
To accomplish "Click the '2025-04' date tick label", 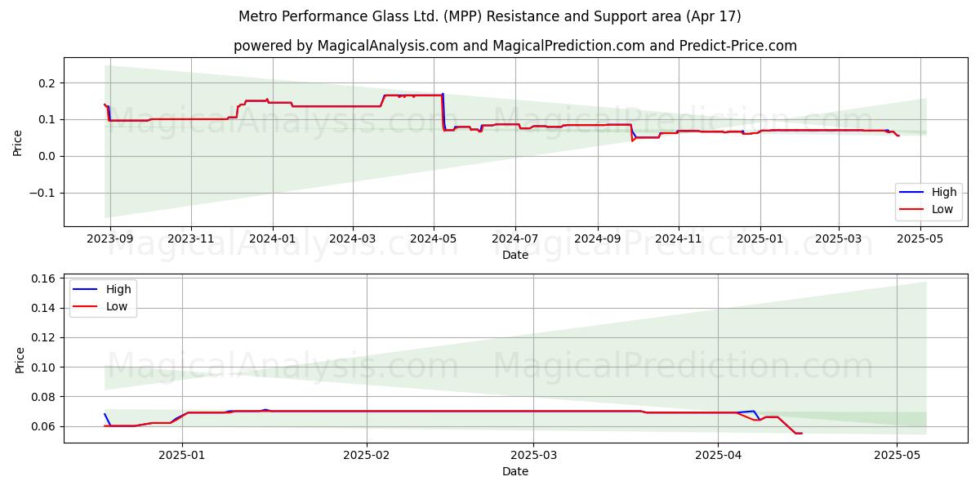I will click(719, 455).
